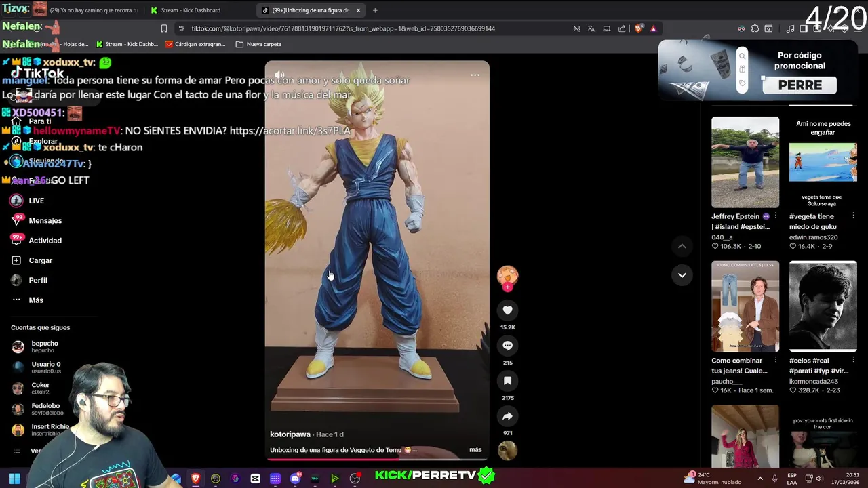This screenshot has width=868, height=488.
Task: Go to the next video with down arrow
Action: (682, 274)
